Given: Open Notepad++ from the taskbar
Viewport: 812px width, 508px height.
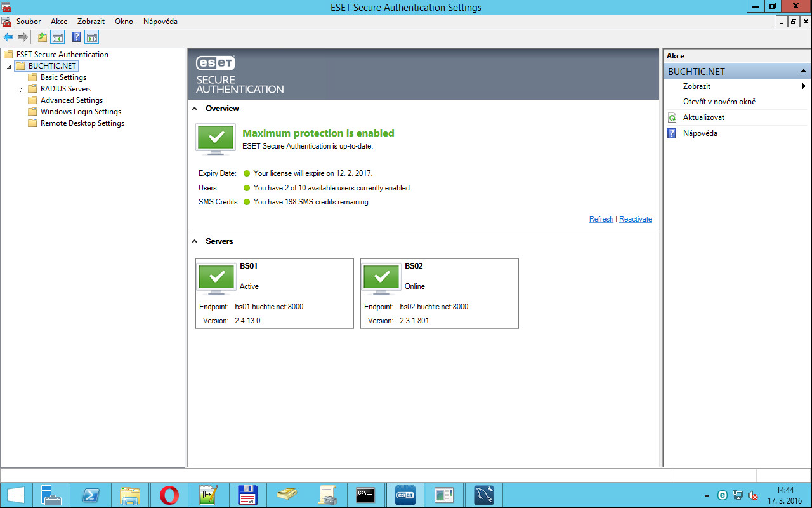Looking at the screenshot, I should tap(209, 495).
